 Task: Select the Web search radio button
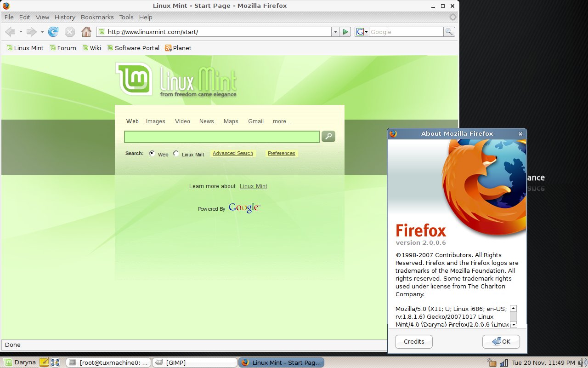pyautogui.click(x=152, y=154)
